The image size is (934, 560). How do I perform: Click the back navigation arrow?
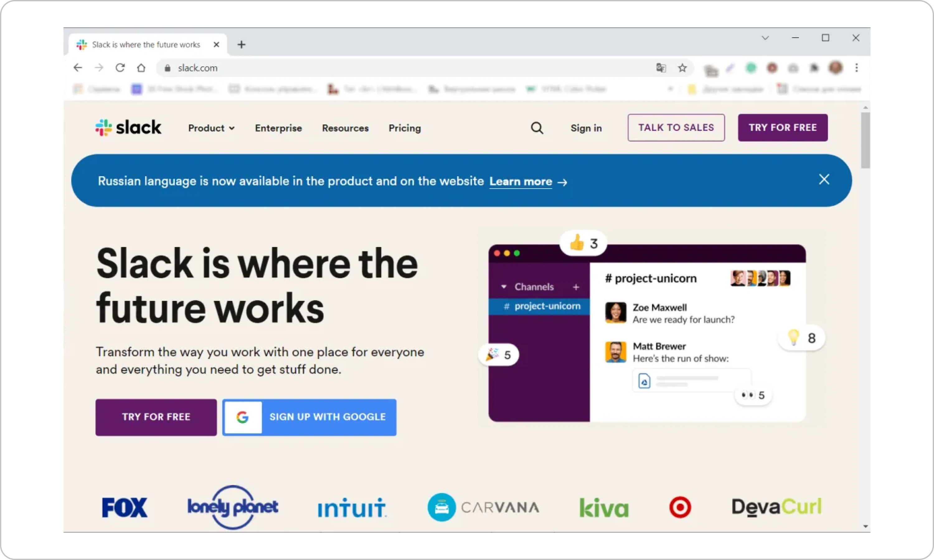point(78,68)
